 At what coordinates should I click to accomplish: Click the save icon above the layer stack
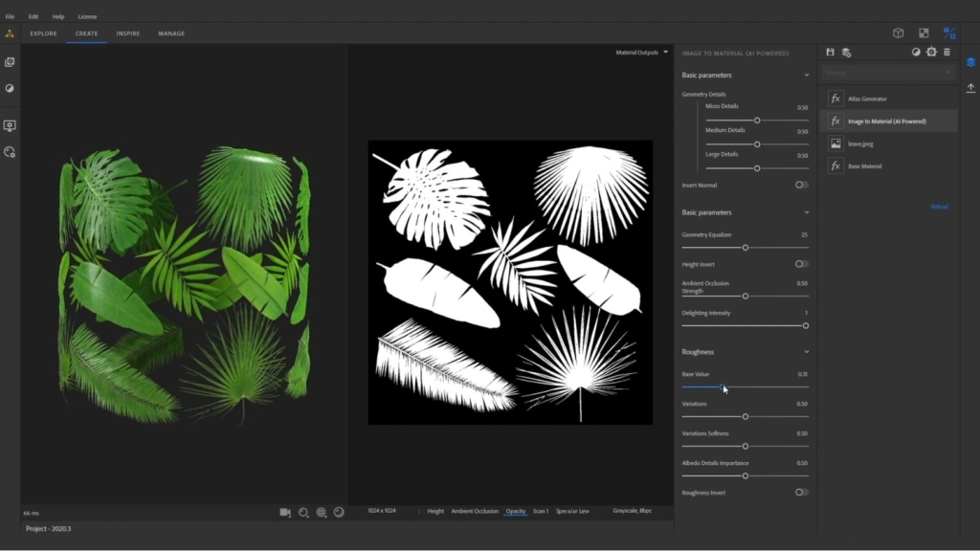(x=830, y=52)
